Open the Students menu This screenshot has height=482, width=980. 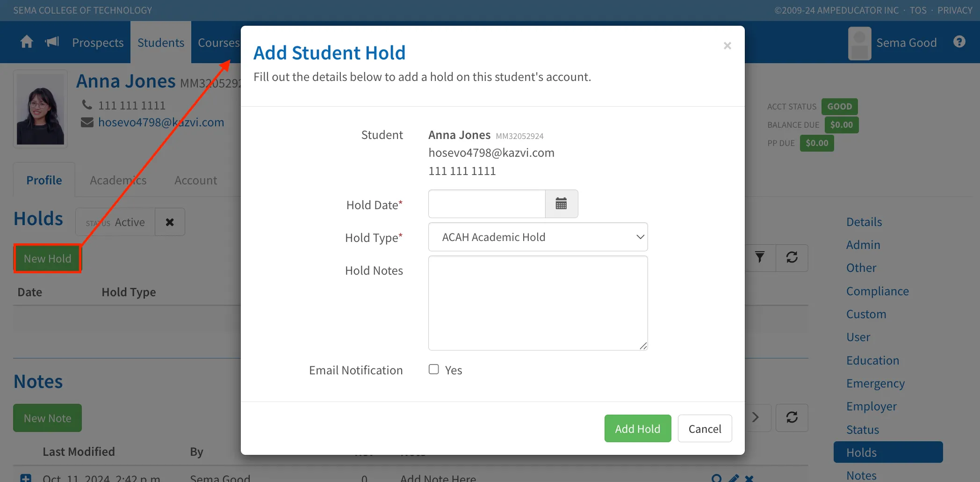click(161, 43)
